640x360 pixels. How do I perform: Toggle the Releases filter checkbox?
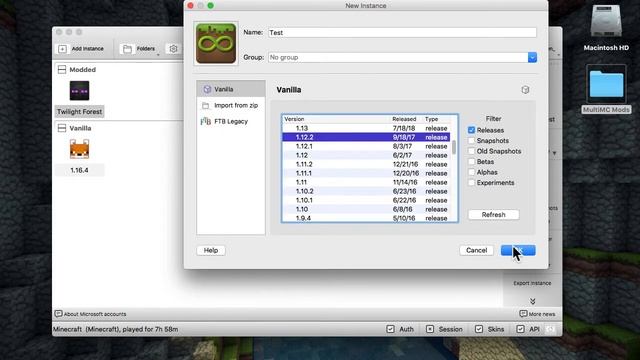471,130
